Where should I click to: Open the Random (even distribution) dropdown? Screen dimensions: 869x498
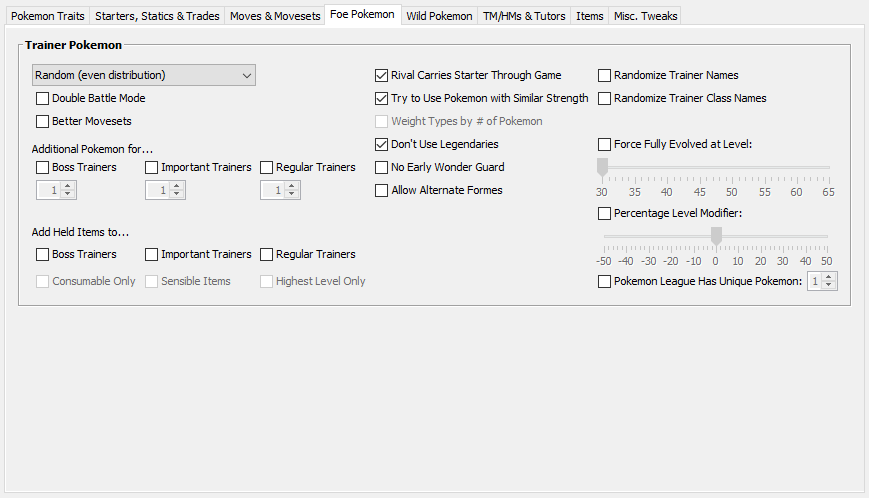pyautogui.click(x=144, y=75)
